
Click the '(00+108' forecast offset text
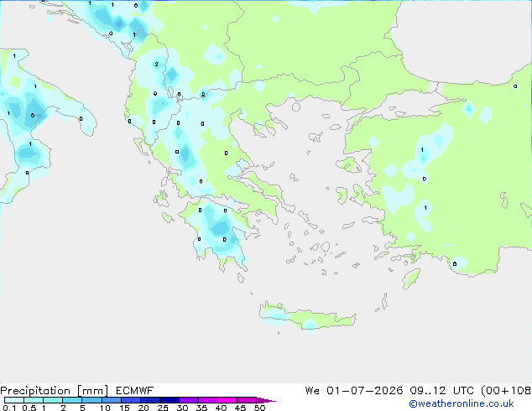(506, 391)
